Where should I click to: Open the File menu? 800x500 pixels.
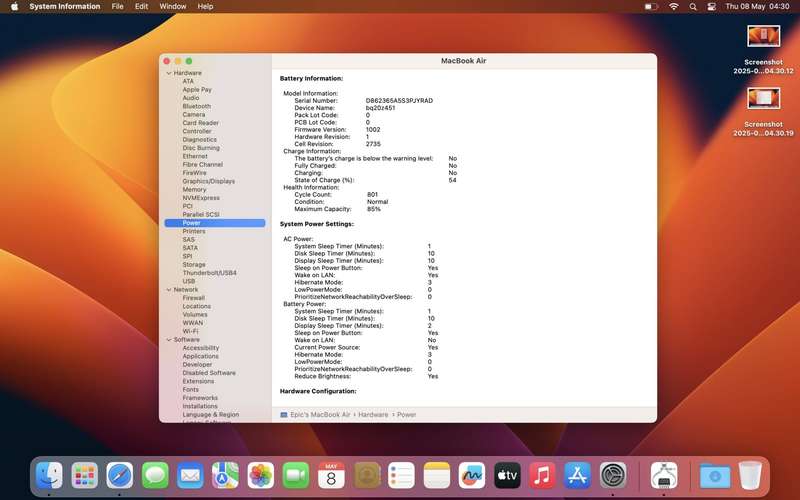(x=117, y=7)
